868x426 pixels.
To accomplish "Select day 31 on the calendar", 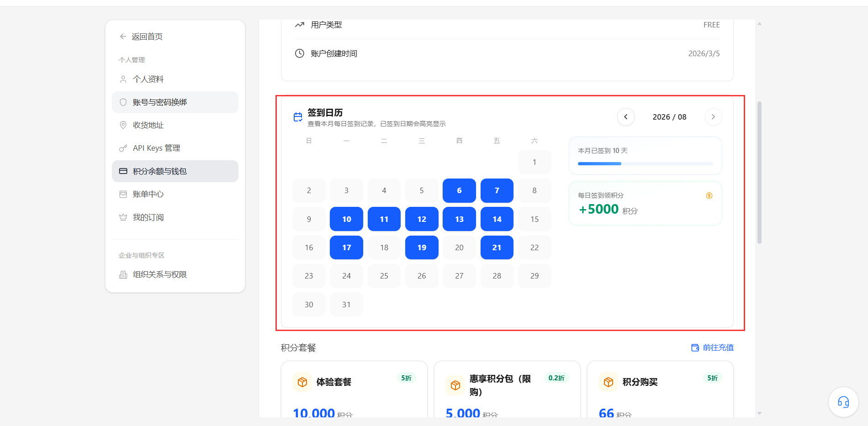I will (346, 305).
